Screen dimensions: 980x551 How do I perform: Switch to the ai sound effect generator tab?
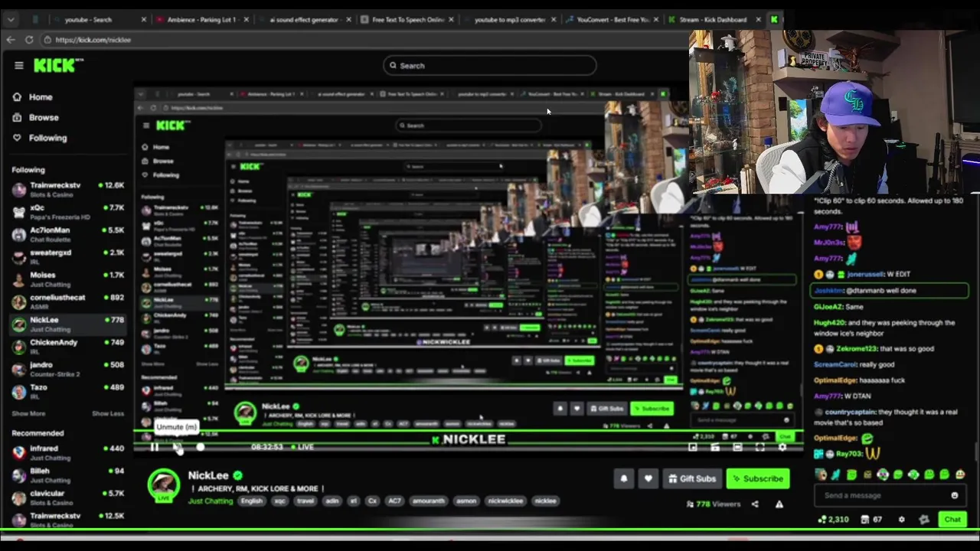305,19
